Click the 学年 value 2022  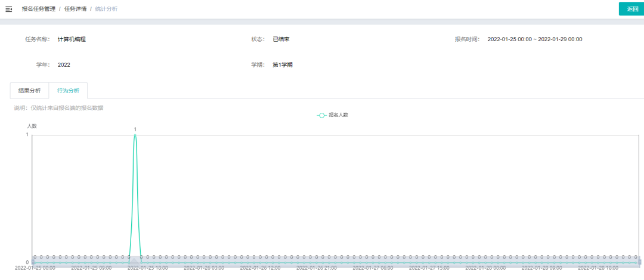64,65
